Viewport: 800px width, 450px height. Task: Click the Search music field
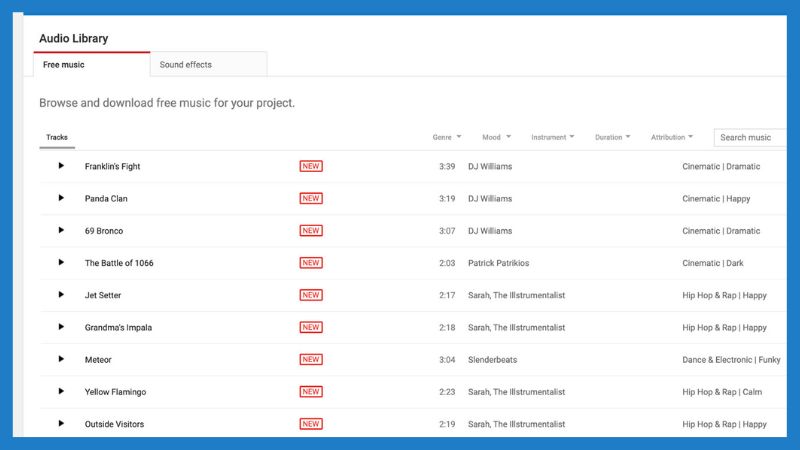(x=750, y=138)
